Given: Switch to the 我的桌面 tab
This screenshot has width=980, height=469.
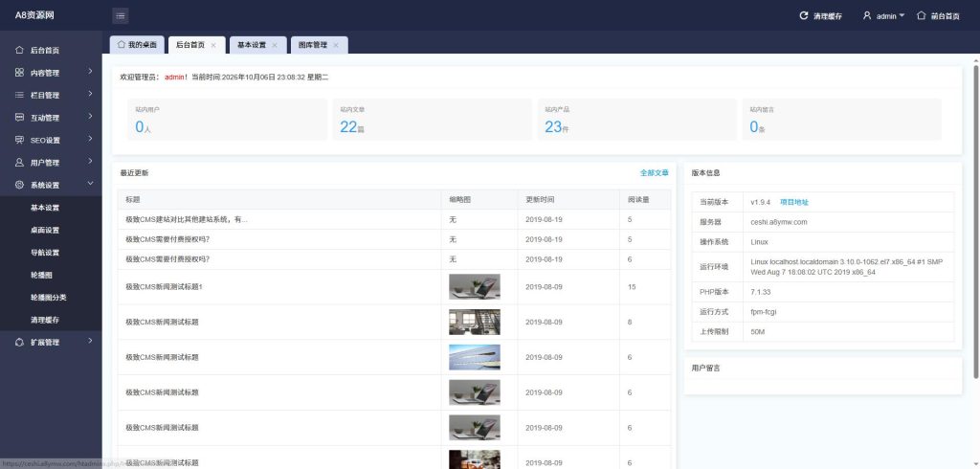Looking at the screenshot, I should (x=138, y=45).
